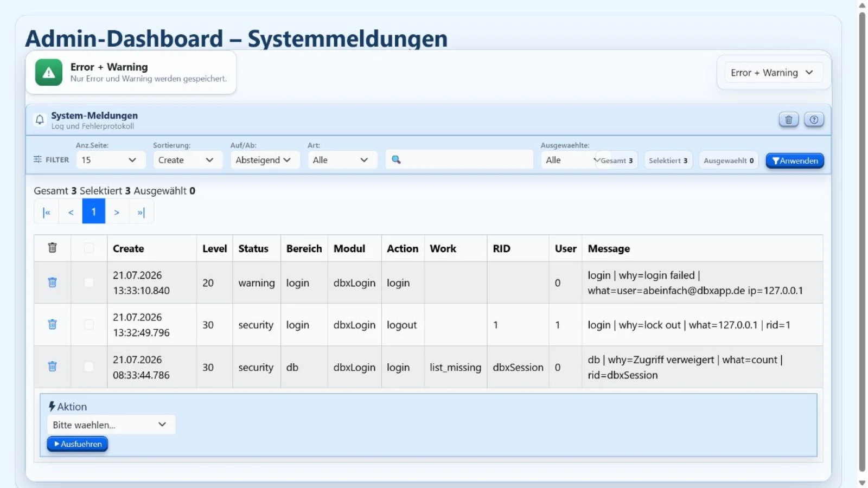Jump to first page of results
Screen dimensions: 868x488
[x=47, y=212]
